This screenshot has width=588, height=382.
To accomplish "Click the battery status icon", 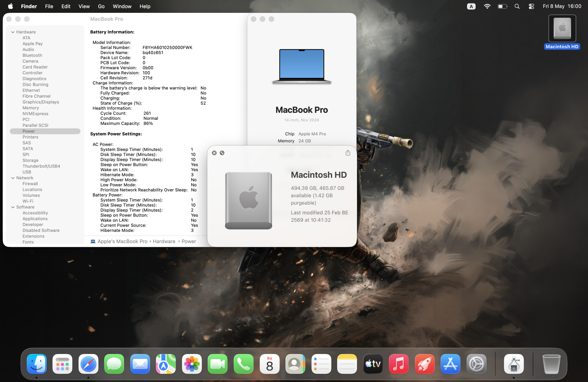I will pyautogui.click(x=502, y=6).
